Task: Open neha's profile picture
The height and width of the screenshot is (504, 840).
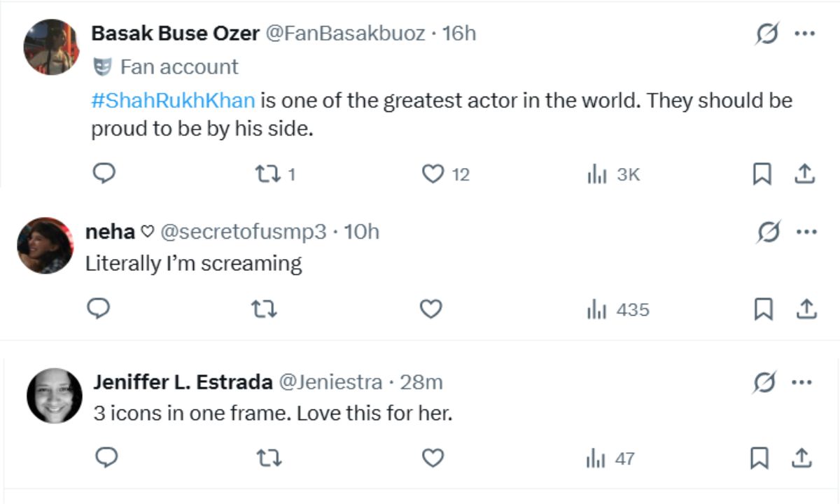Action: point(45,245)
